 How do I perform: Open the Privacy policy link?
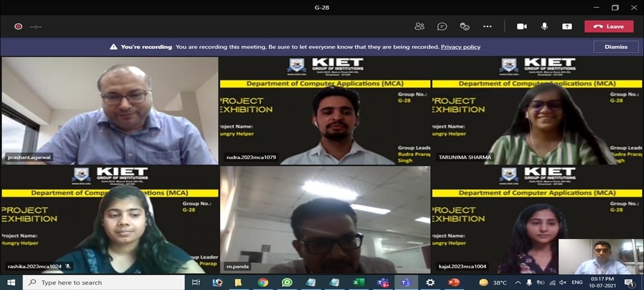coord(460,47)
